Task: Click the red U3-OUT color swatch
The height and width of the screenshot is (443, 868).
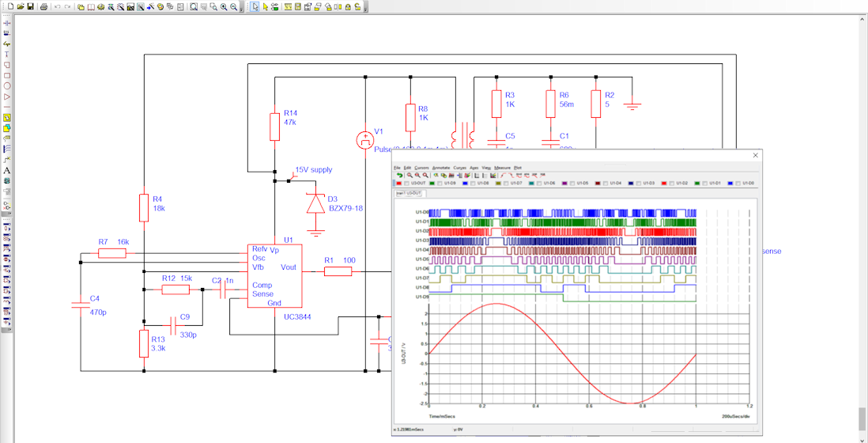Action: (x=398, y=184)
